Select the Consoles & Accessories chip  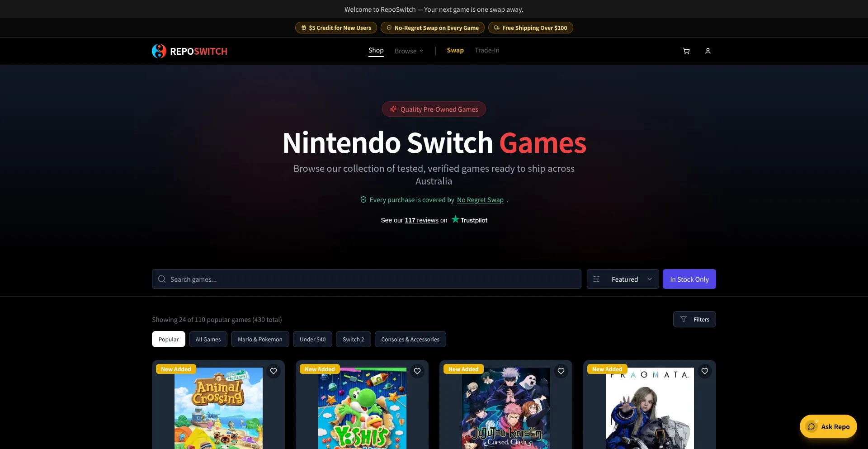[x=410, y=339]
